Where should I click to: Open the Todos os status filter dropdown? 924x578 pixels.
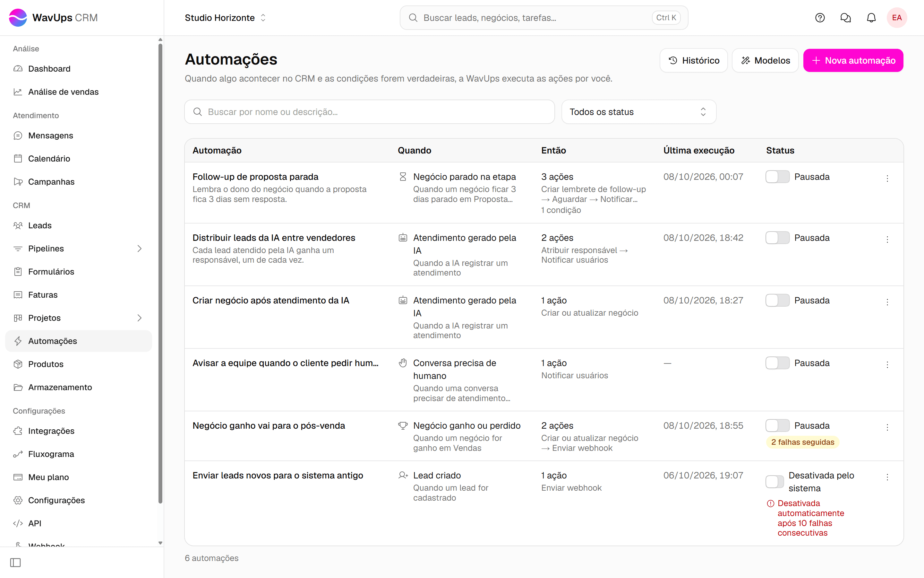click(x=639, y=112)
